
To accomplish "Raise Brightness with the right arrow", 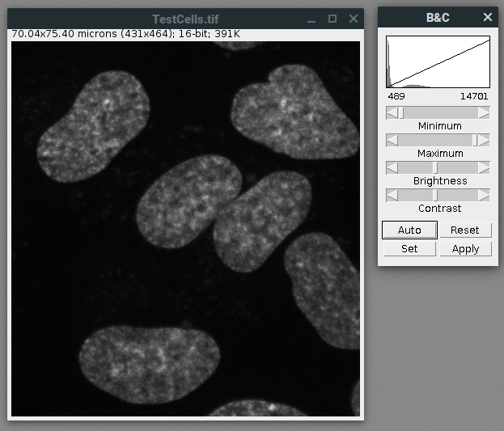I will coord(484,168).
